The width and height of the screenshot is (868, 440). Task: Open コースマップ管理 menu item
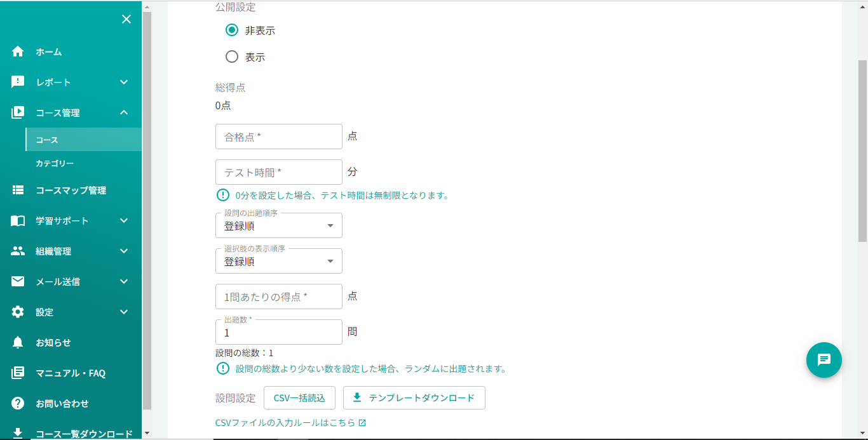tap(71, 190)
